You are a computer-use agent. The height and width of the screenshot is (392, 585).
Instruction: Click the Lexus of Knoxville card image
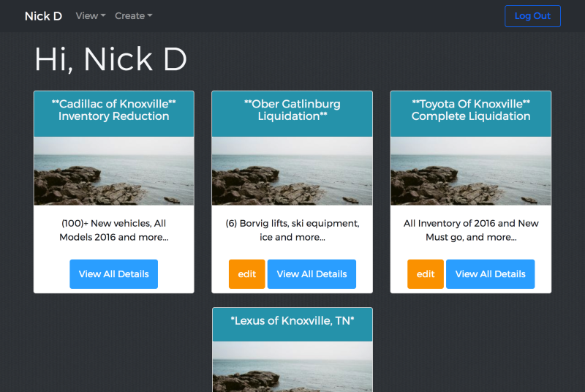[292, 366]
